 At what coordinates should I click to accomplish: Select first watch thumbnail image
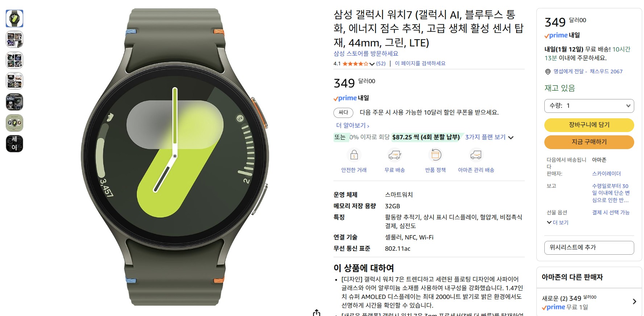(14, 19)
